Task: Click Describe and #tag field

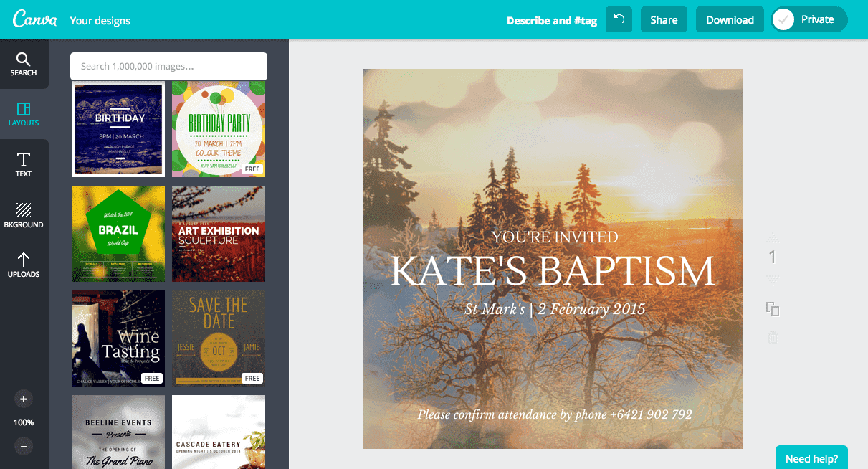Action: pos(552,20)
